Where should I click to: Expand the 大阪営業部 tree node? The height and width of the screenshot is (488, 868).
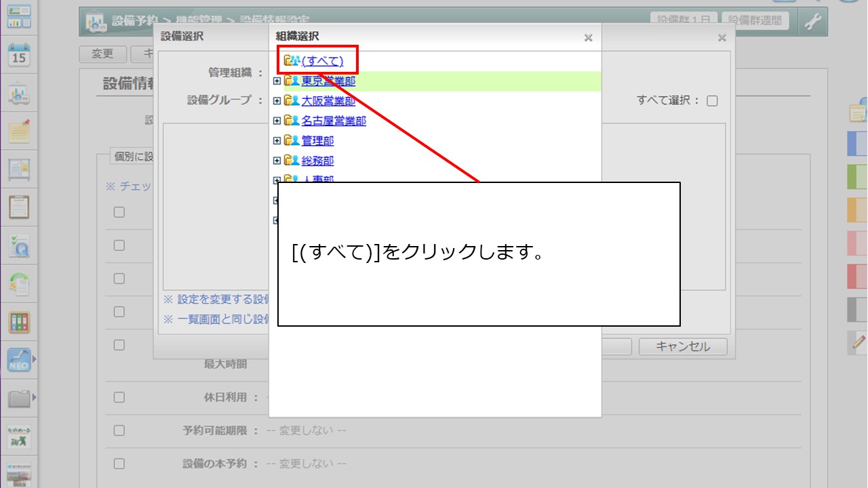(x=277, y=101)
